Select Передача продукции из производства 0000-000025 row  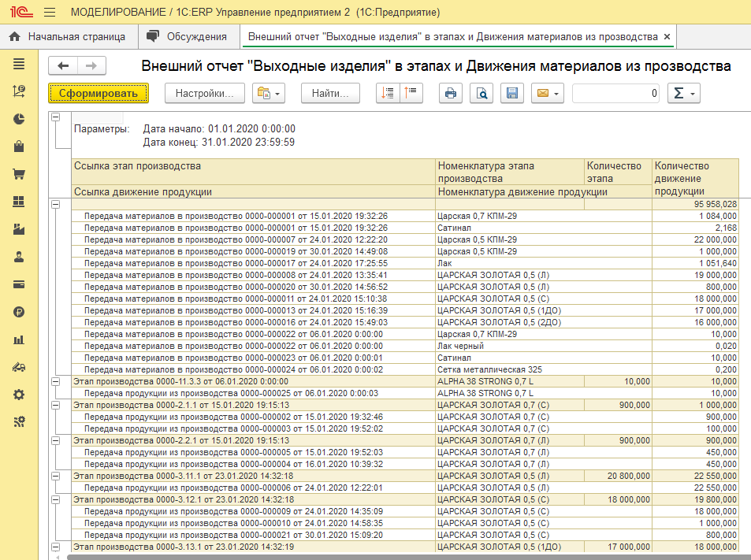254,394
